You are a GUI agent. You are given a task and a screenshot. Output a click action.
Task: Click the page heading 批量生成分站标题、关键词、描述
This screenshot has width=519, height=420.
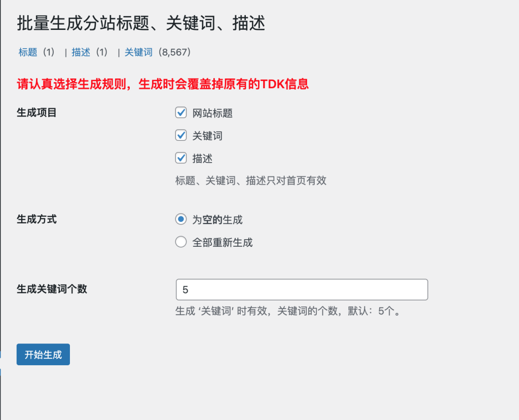141,23
